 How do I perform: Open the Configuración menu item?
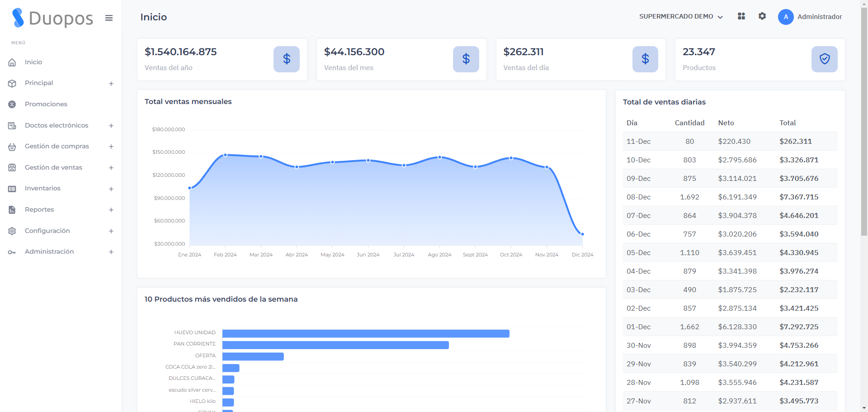[47, 231]
